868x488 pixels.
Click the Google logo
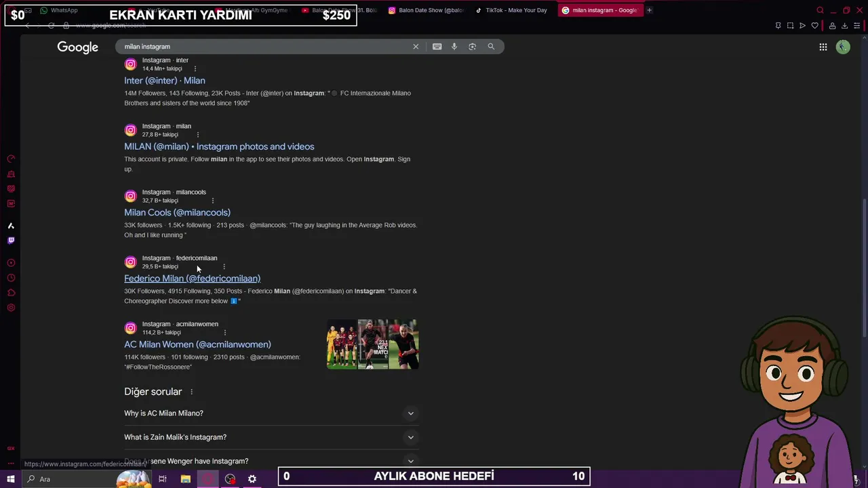tap(77, 47)
